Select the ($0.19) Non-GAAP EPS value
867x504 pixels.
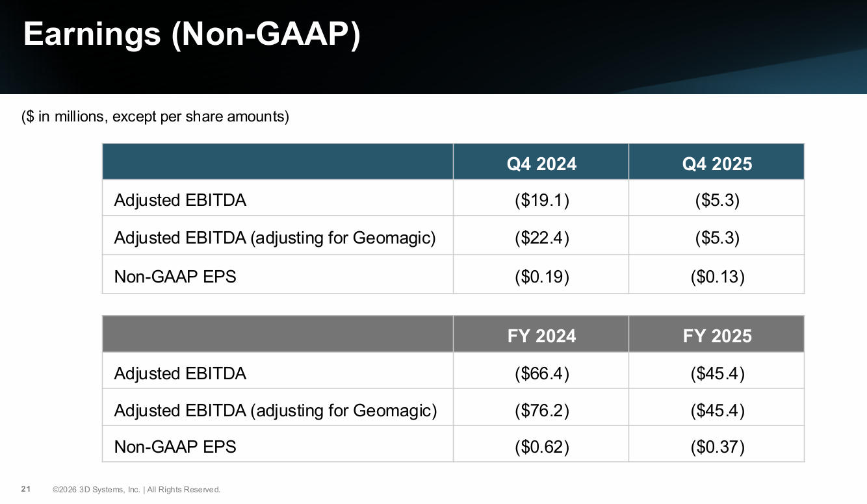click(x=541, y=277)
